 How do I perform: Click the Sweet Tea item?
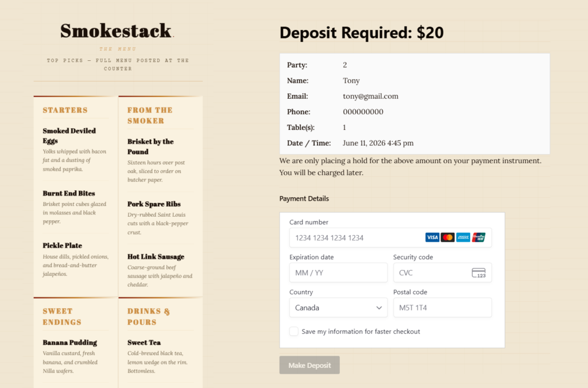pyautogui.click(x=144, y=342)
